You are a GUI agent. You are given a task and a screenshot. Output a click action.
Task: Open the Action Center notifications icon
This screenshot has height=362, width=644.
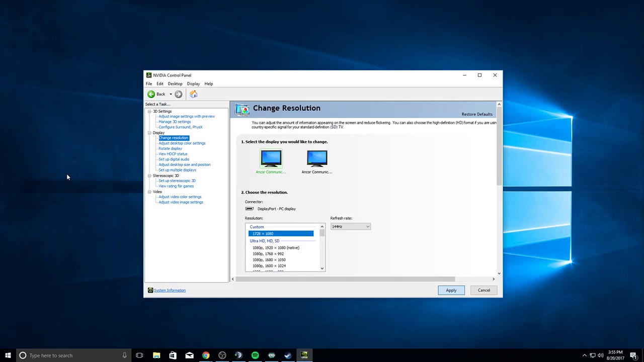pos(633,355)
